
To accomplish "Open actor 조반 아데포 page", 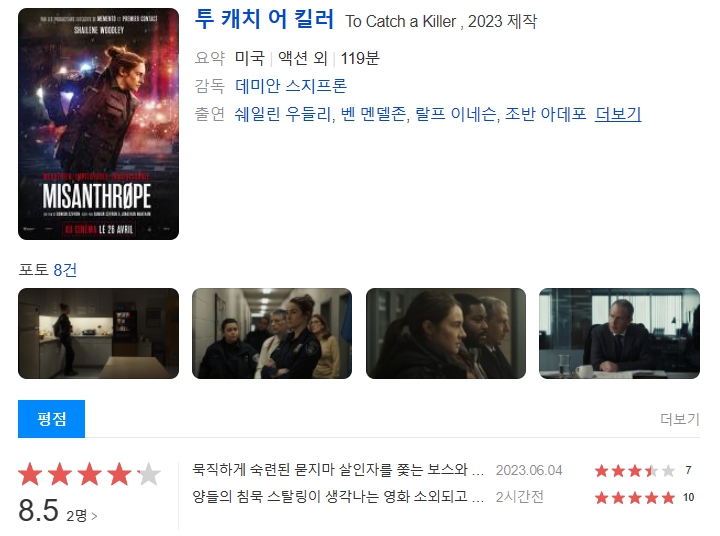I will tap(546, 114).
